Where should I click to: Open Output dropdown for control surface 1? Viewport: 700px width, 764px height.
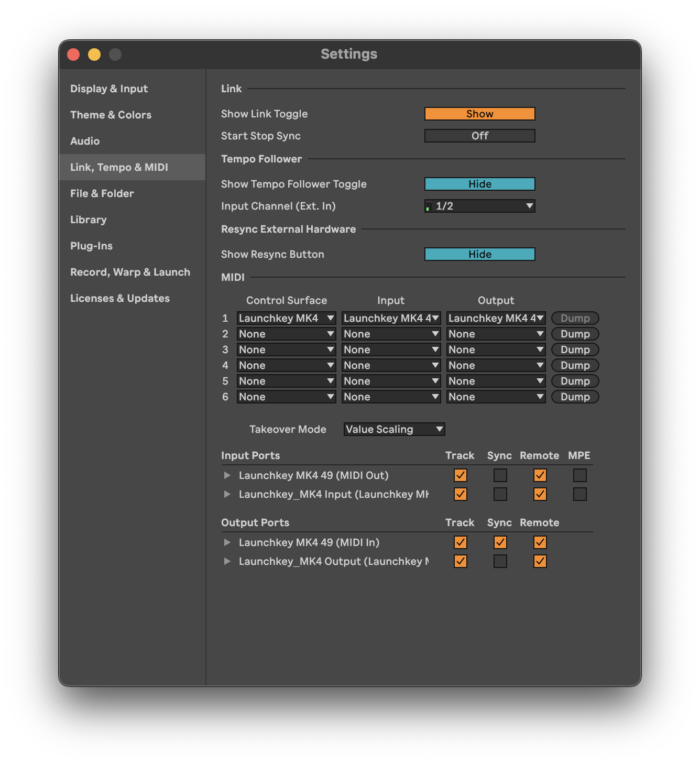[496, 318]
